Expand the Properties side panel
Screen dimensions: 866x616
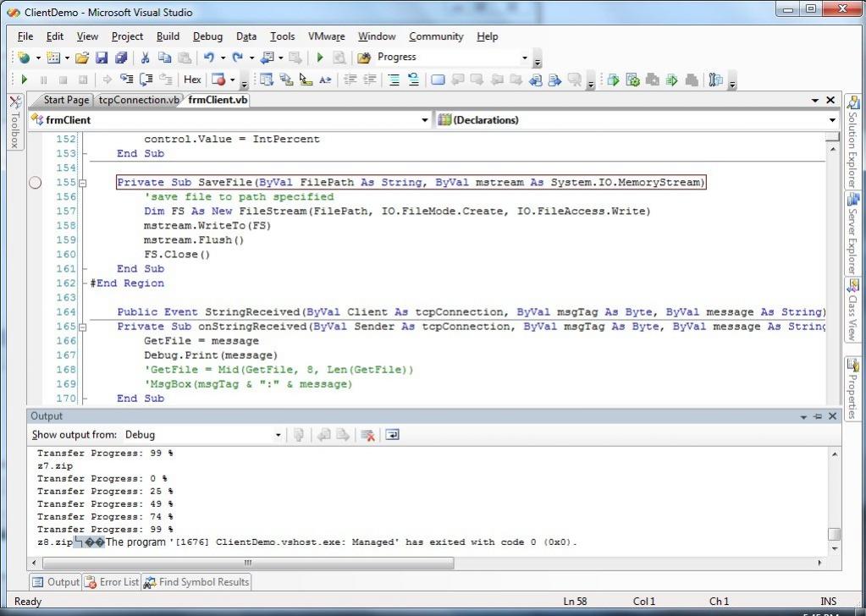[x=852, y=388]
